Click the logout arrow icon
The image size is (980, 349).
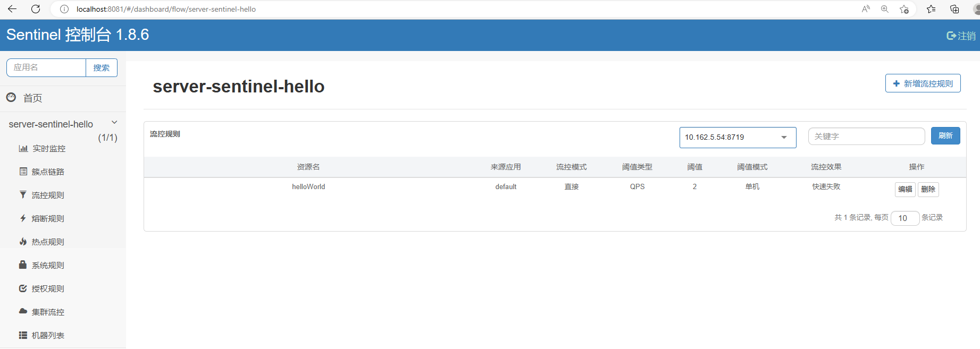click(951, 36)
